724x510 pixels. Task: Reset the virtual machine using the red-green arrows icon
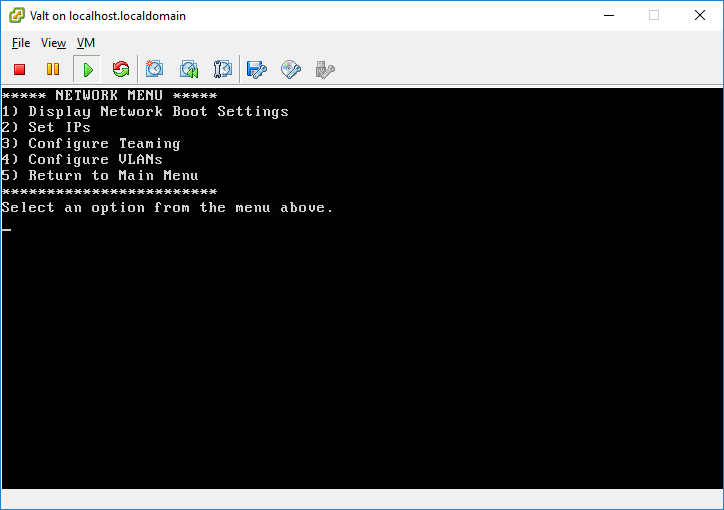(x=121, y=70)
